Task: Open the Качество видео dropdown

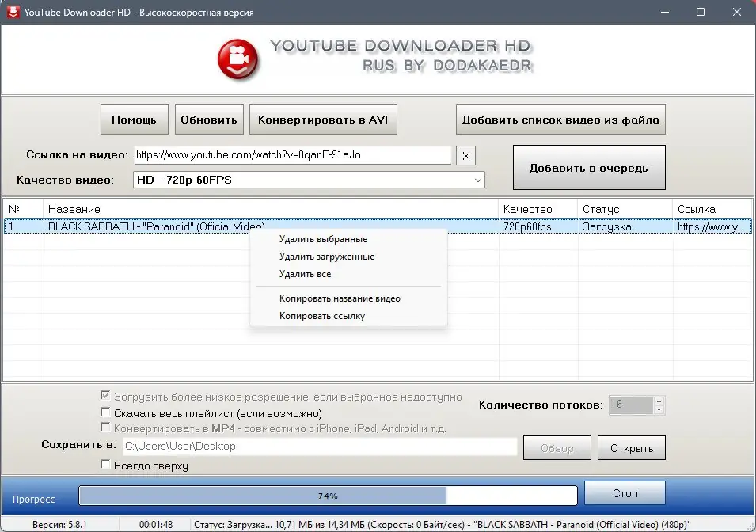Action: [309, 180]
